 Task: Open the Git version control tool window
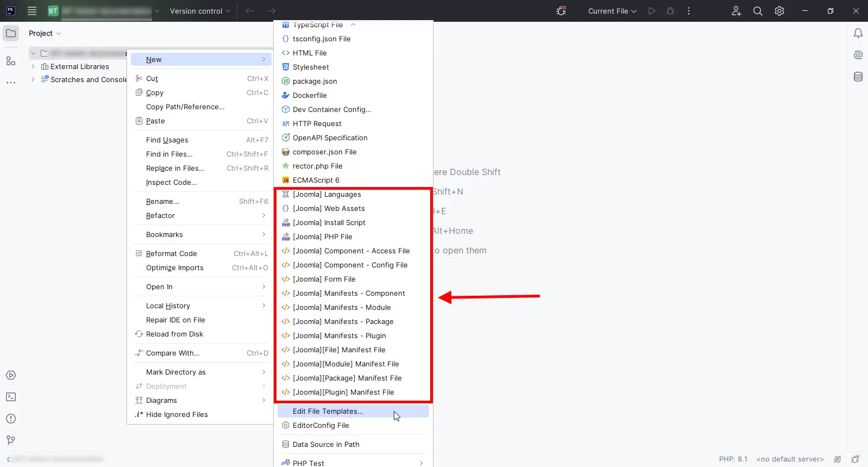pyautogui.click(x=11, y=440)
